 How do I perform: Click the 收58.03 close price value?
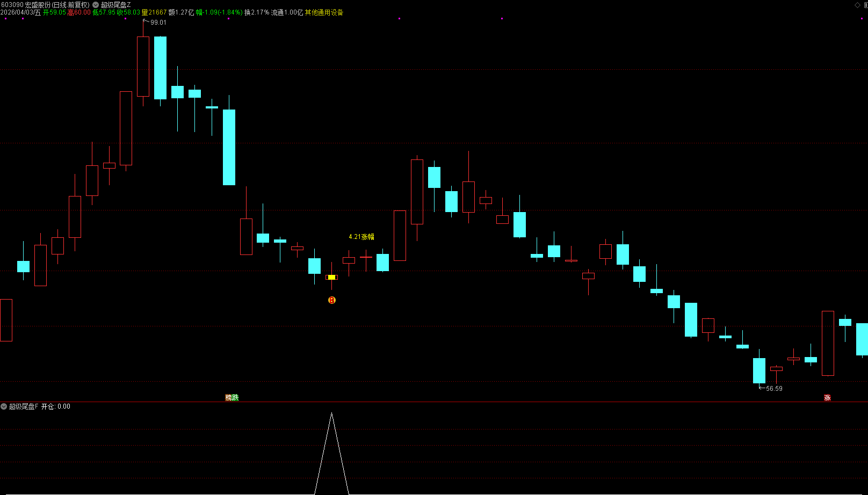point(128,12)
